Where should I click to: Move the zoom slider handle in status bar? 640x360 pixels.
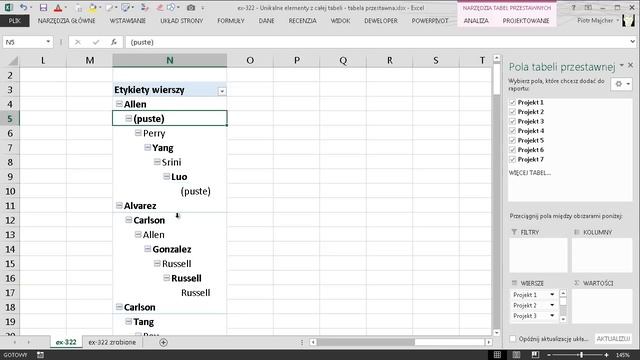(x=581, y=355)
